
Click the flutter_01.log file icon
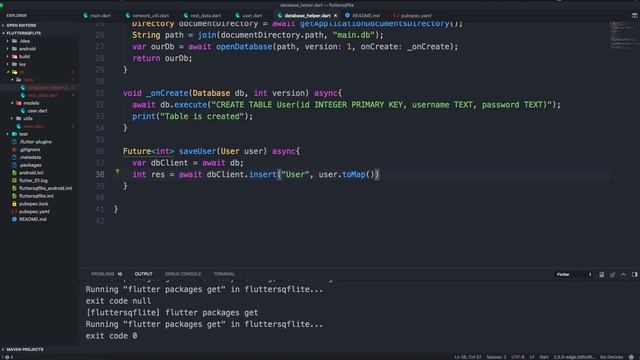[x=14, y=180]
